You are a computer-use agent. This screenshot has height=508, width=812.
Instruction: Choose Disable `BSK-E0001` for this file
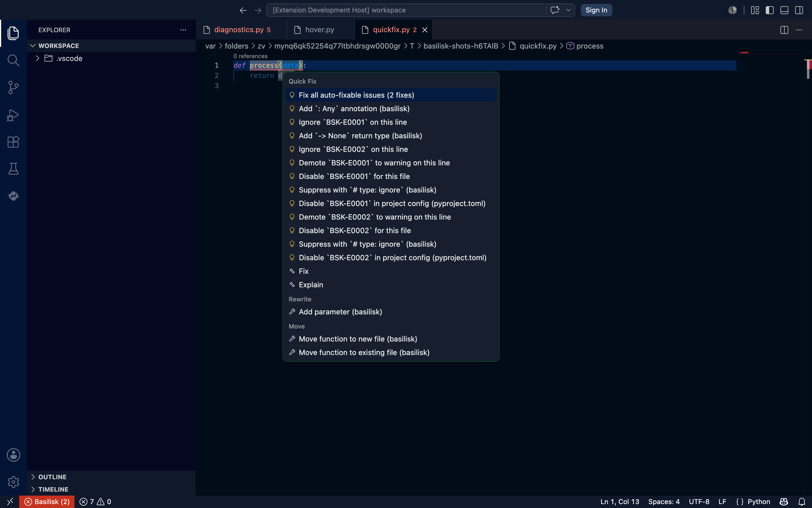pos(391,176)
